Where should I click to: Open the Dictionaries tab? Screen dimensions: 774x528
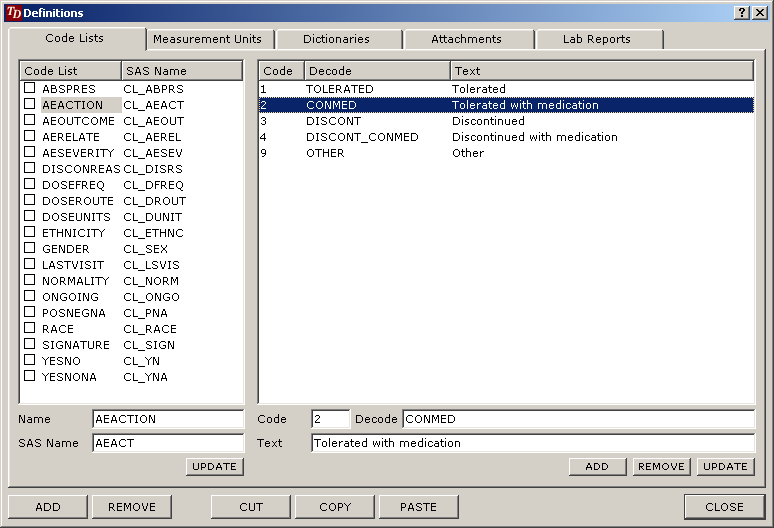(337, 39)
